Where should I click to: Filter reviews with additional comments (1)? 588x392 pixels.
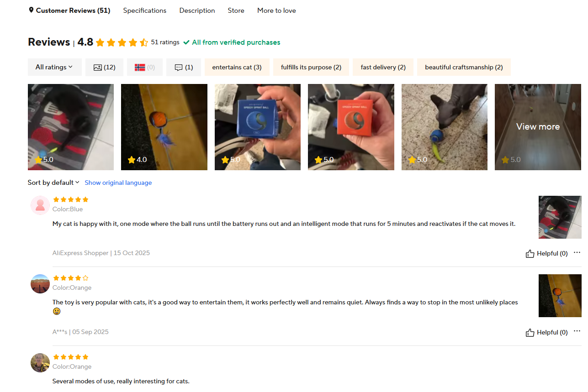(x=184, y=67)
